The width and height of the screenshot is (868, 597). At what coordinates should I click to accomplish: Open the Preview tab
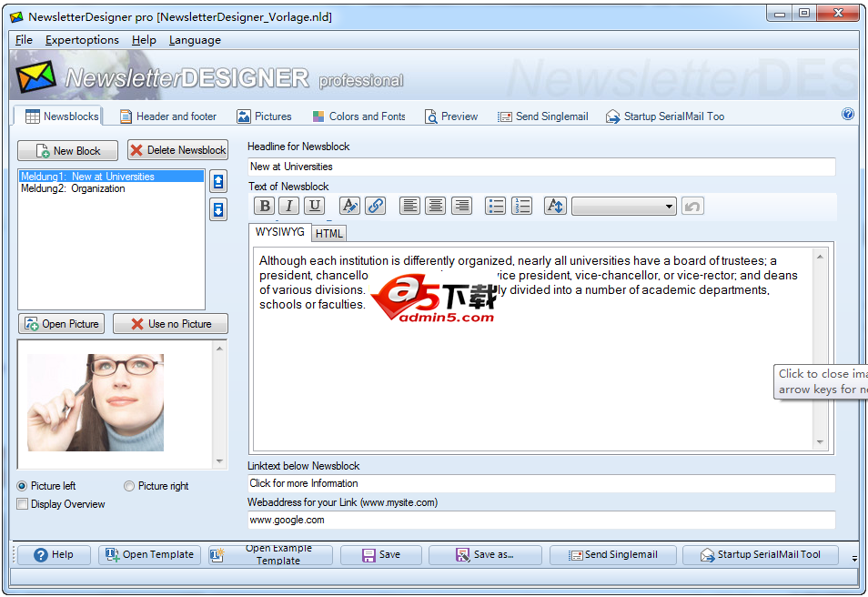pyautogui.click(x=451, y=116)
